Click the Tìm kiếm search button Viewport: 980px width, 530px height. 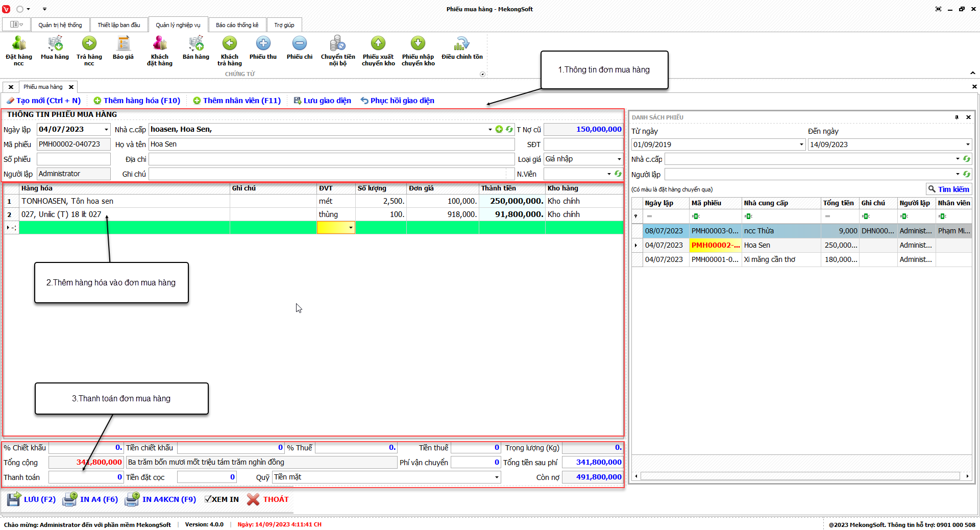(x=948, y=189)
